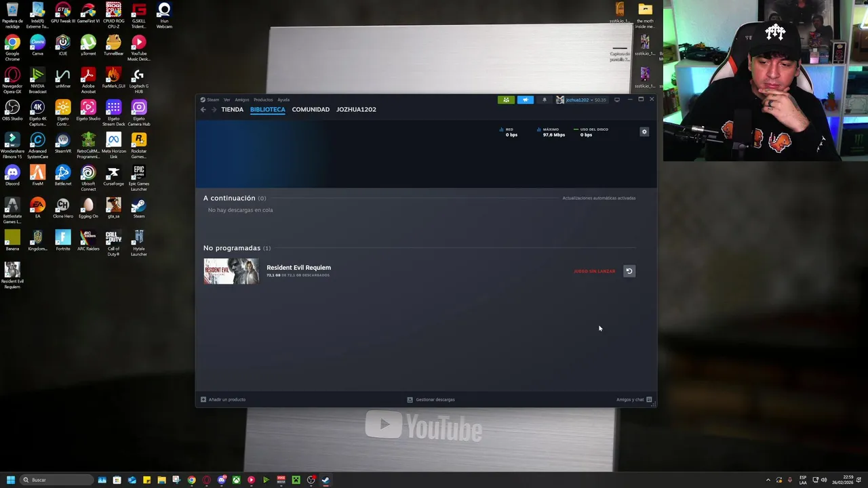This screenshot has height=488, width=868.
Task: Open Amigos y chat panel
Action: point(634,399)
